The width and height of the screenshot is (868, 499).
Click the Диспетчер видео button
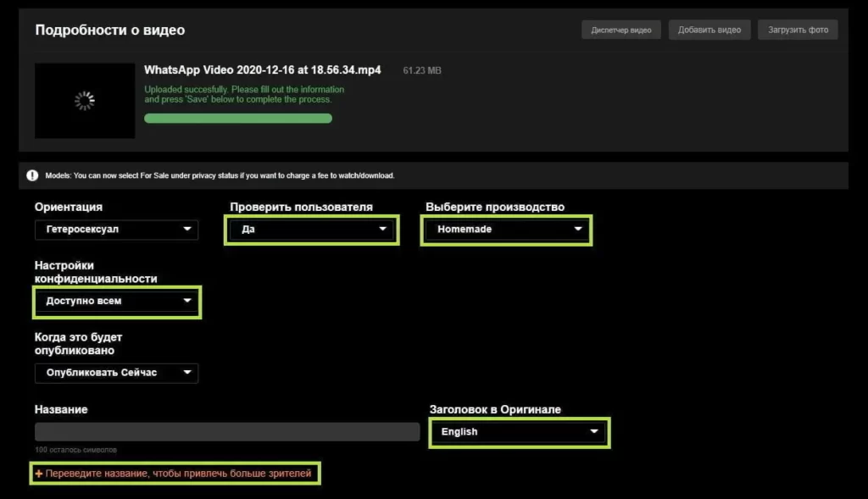[x=620, y=30]
